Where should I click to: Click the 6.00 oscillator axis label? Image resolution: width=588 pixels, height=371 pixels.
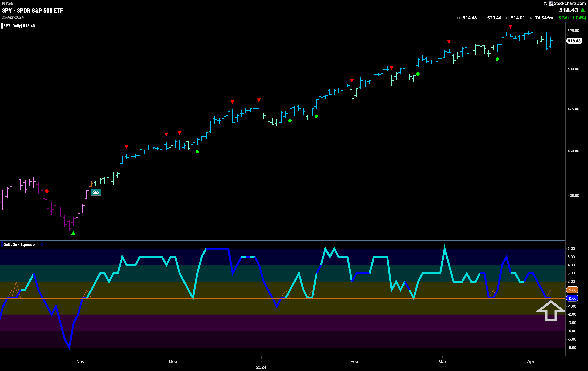(571, 248)
